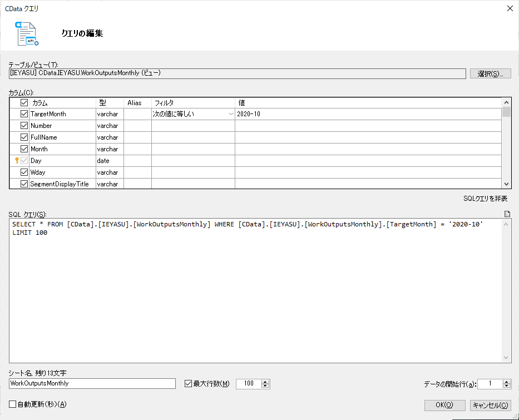Click the 値 column header

click(368, 103)
